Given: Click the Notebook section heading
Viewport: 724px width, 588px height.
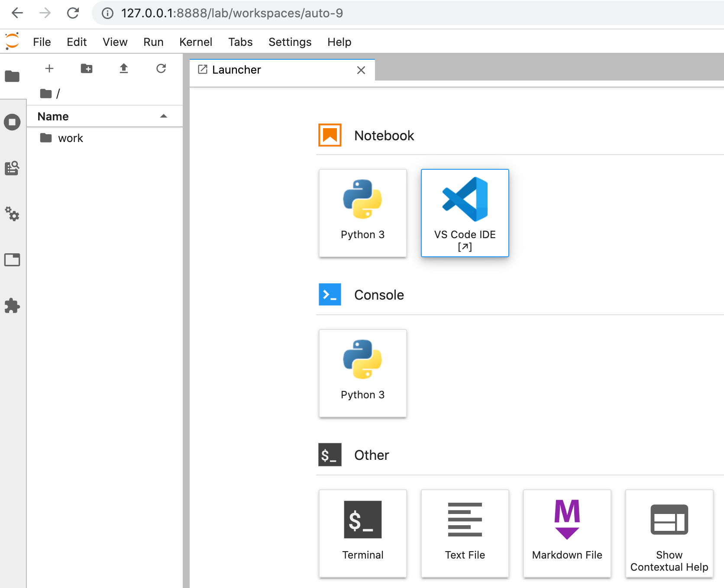Looking at the screenshot, I should [x=384, y=136].
